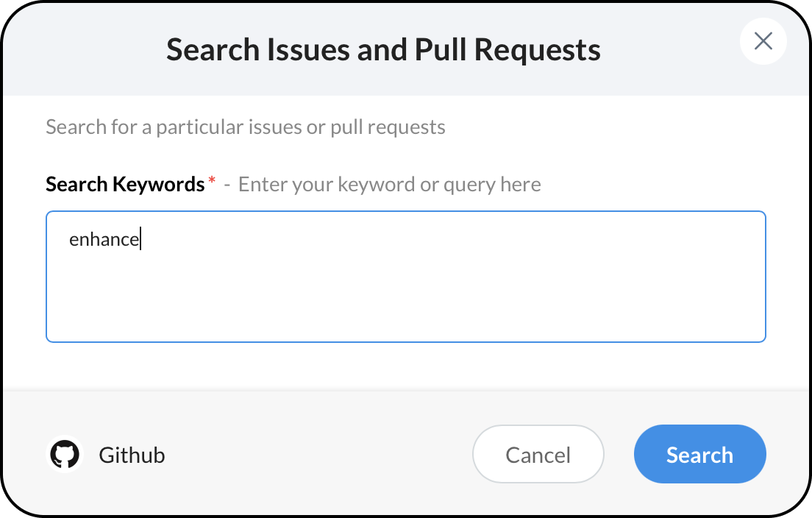Click the grey header bar left of title
This screenshot has width=812, height=518.
pyautogui.click(x=81, y=49)
